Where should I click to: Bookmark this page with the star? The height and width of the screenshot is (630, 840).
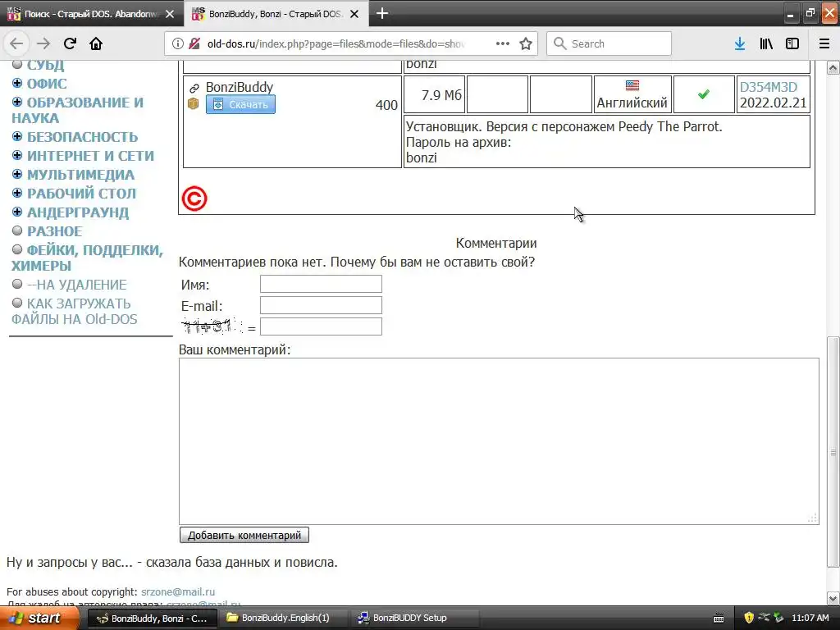coord(526,43)
